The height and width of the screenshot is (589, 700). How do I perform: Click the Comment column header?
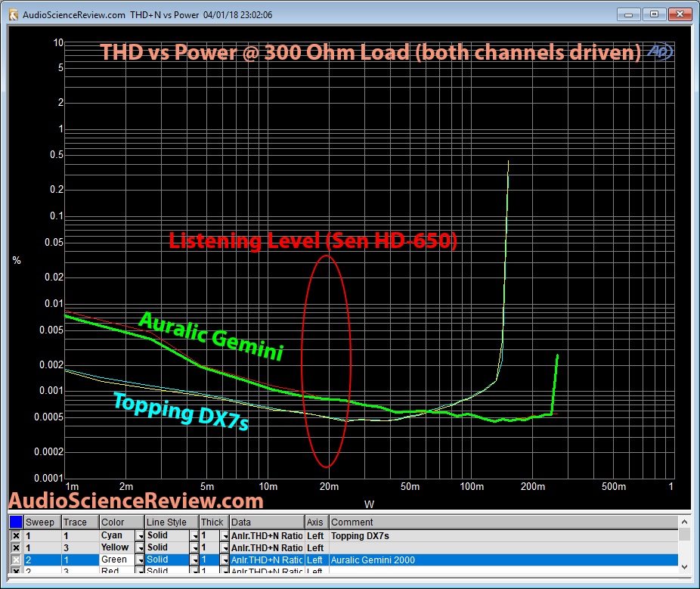point(503,522)
